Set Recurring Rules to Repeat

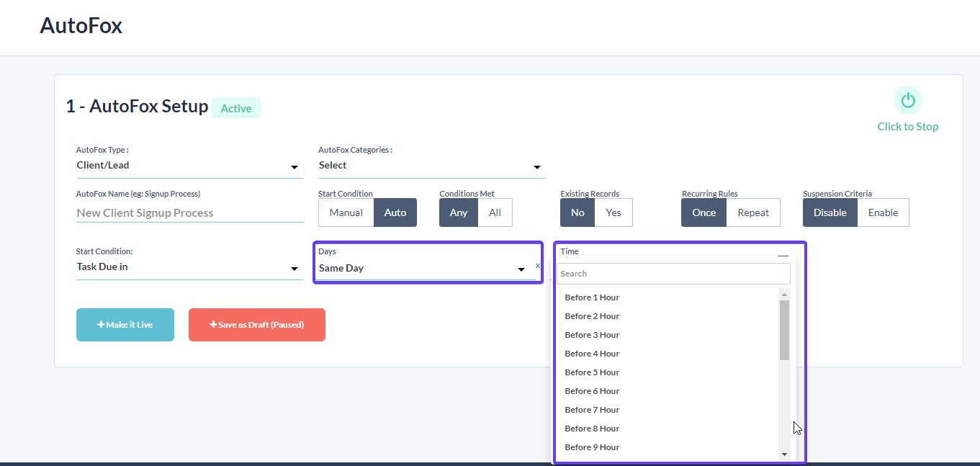click(753, 212)
